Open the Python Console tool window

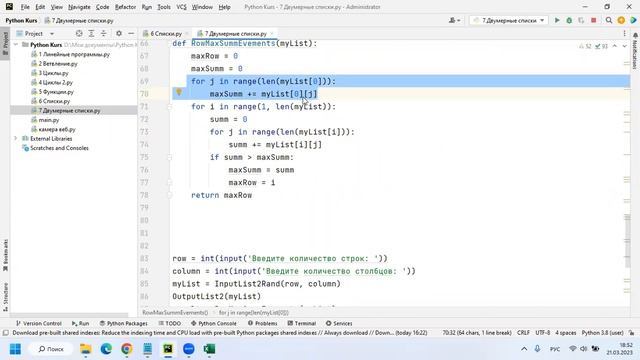(x=213, y=323)
